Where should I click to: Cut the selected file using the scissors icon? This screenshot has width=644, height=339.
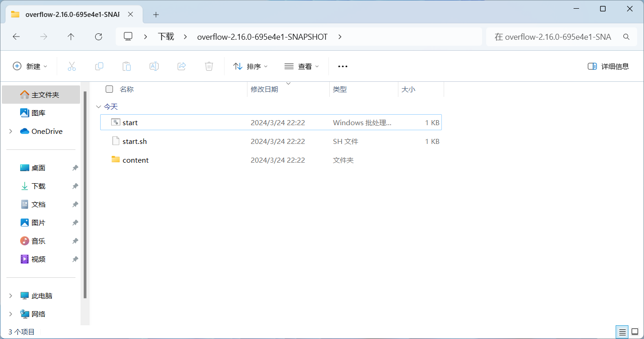coord(72,66)
